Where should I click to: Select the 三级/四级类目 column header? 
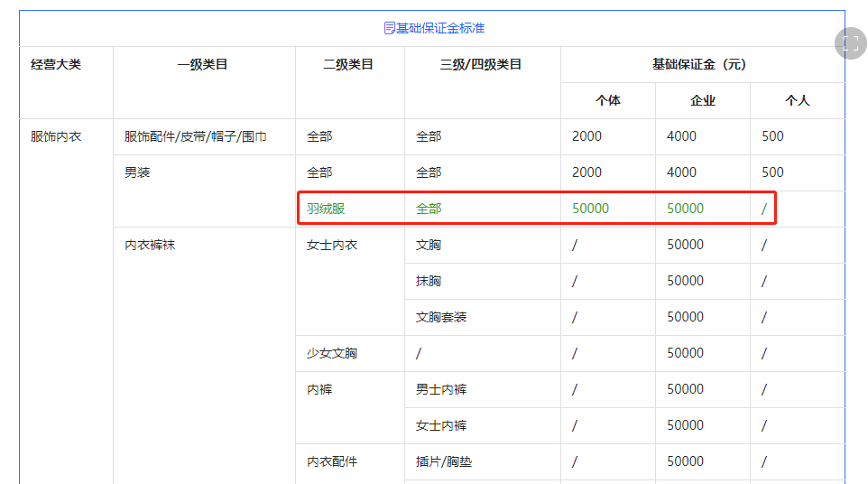pos(481,64)
